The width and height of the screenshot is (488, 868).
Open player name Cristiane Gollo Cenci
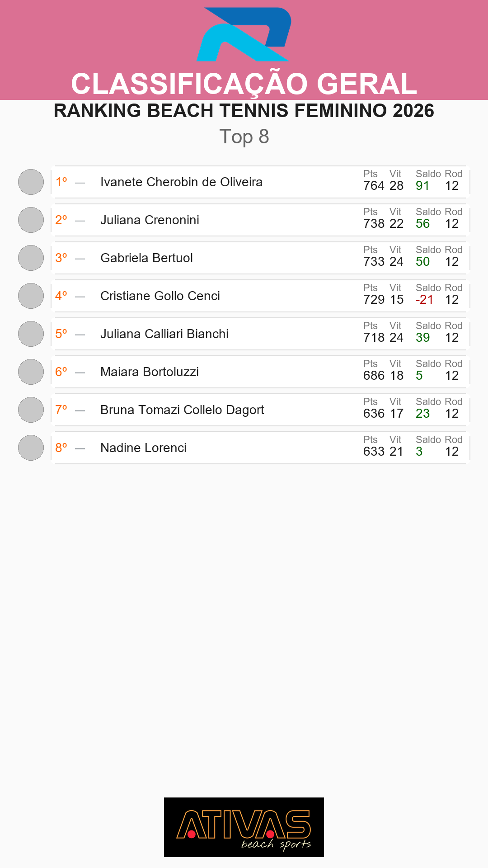(x=160, y=296)
